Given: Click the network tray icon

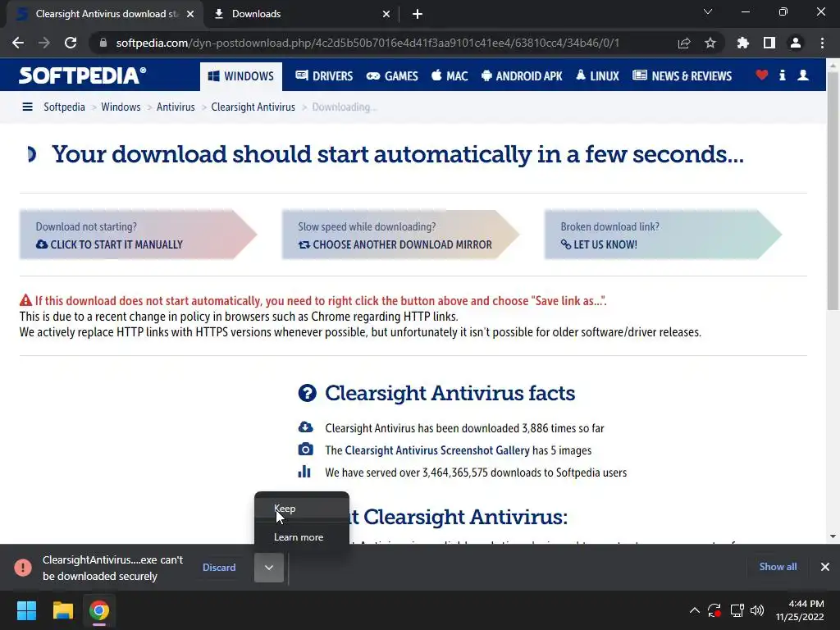Looking at the screenshot, I should point(737,610).
